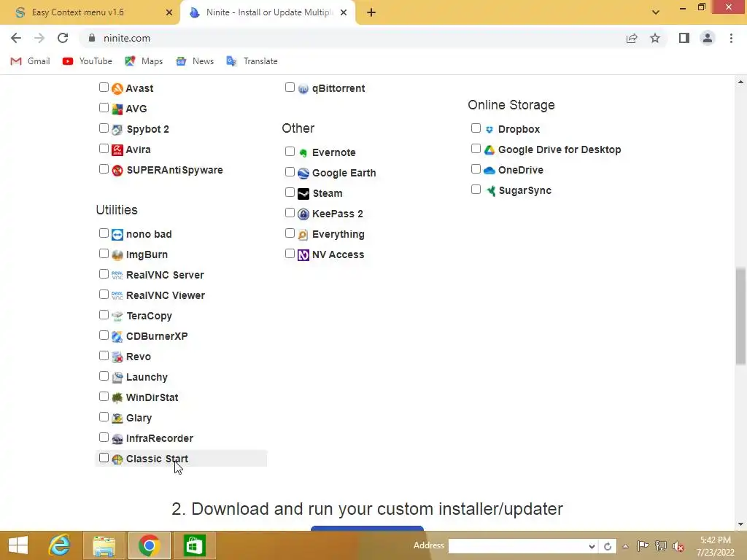Reload the Ninite page

(x=63, y=38)
